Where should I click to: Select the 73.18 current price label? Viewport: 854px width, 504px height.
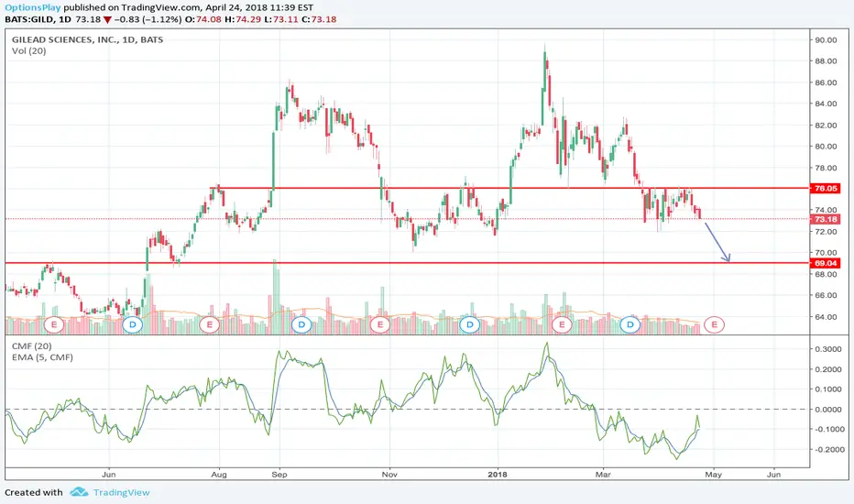pos(825,219)
